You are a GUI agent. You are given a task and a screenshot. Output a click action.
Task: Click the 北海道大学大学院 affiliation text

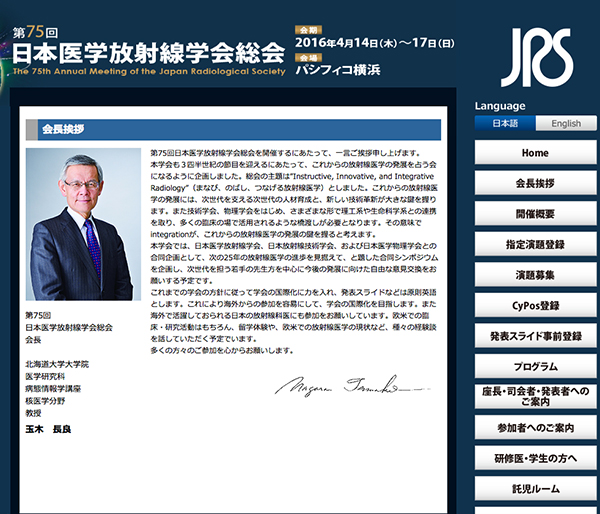(x=57, y=364)
